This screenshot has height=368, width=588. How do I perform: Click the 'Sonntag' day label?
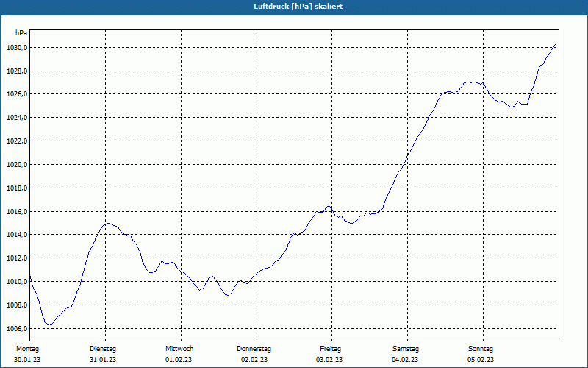[481, 349]
